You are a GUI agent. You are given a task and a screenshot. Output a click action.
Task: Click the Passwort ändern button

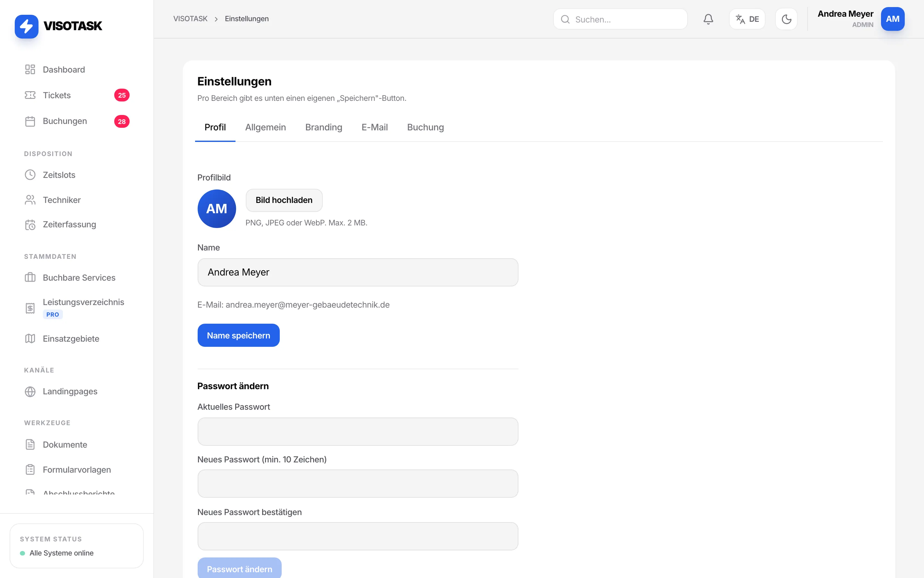click(239, 568)
